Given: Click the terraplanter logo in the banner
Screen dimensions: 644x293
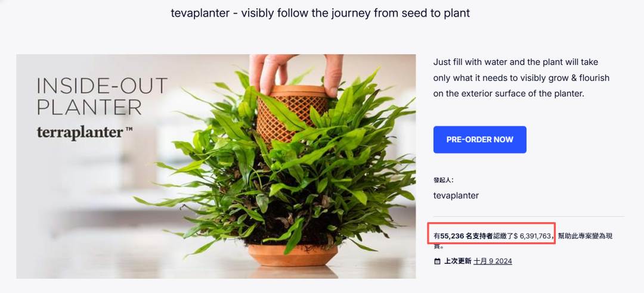Looking at the screenshot, I should [80, 132].
